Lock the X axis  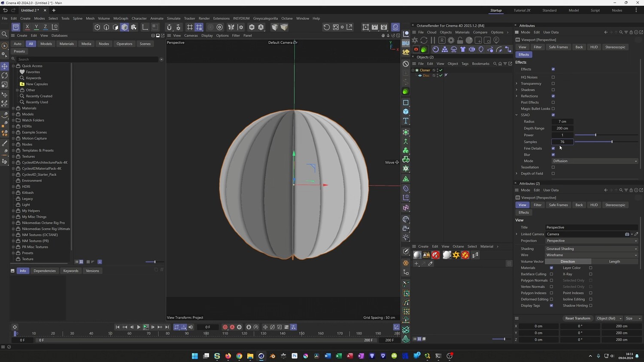pyautogui.click(x=27, y=27)
